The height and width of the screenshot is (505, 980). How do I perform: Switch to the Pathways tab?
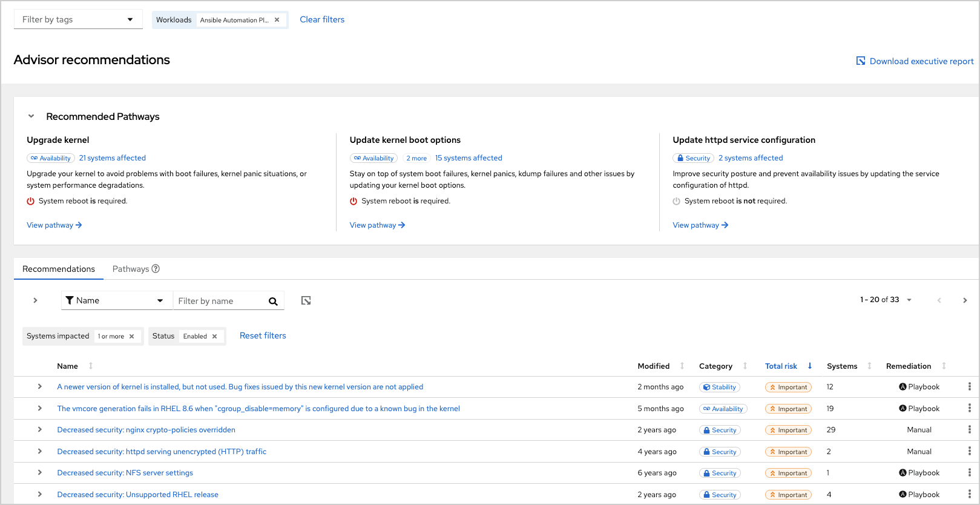tap(131, 269)
